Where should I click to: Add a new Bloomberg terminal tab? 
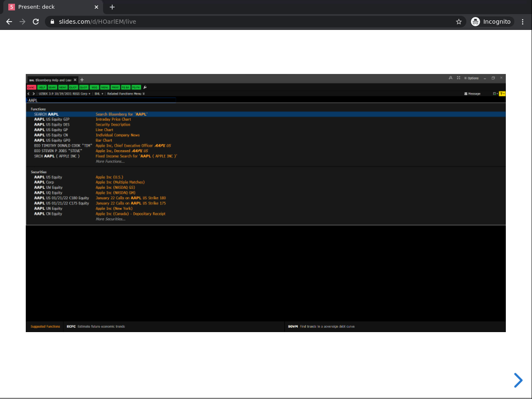82,80
